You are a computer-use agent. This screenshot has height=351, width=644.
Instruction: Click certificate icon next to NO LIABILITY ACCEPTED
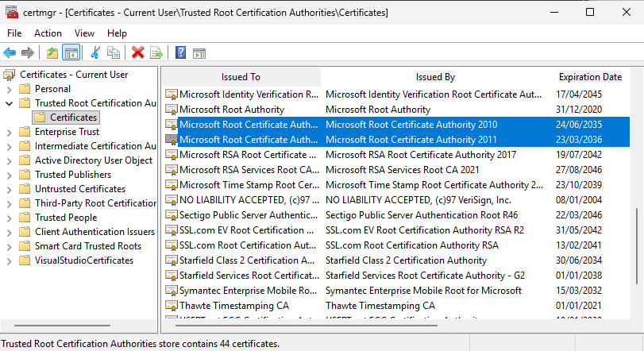pyautogui.click(x=172, y=200)
